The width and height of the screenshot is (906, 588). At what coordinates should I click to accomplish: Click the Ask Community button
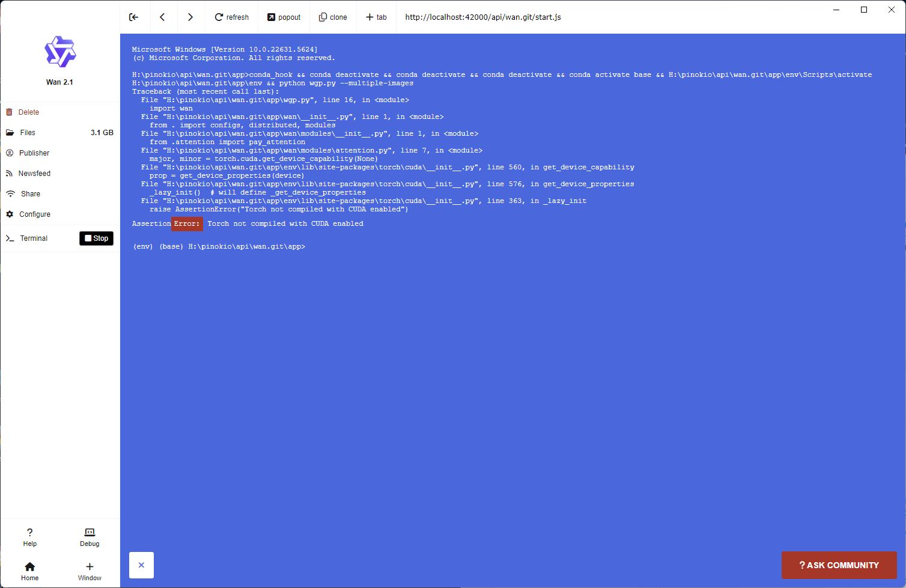point(839,565)
